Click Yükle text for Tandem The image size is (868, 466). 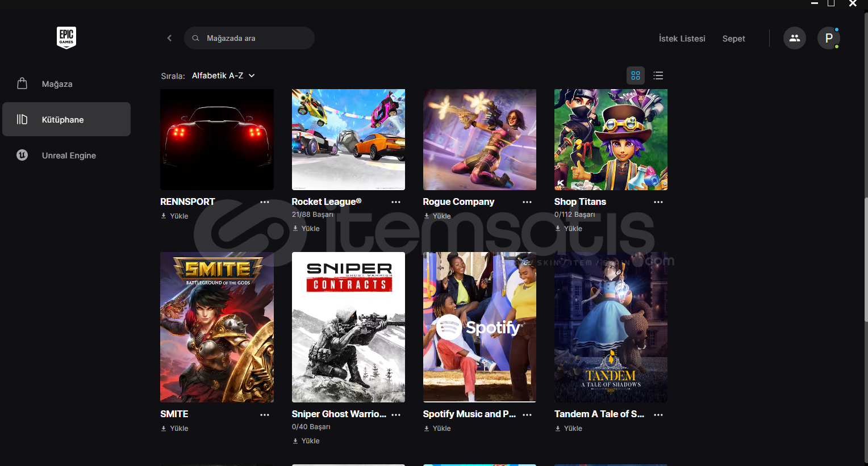pyautogui.click(x=573, y=429)
